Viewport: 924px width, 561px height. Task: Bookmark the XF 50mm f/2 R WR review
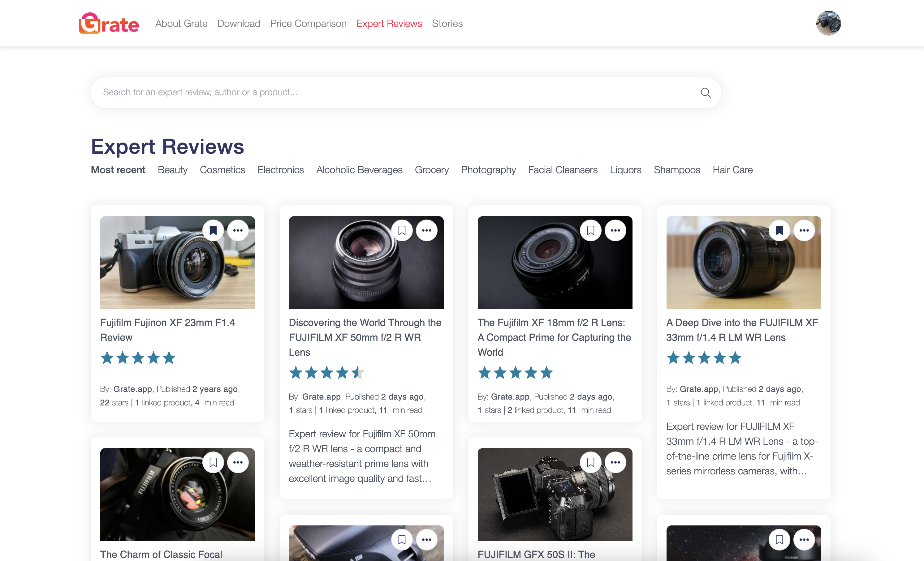pos(402,230)
